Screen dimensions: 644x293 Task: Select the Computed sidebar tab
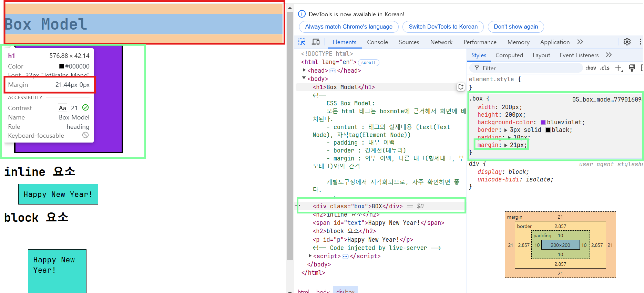click(x=509, y=55)
